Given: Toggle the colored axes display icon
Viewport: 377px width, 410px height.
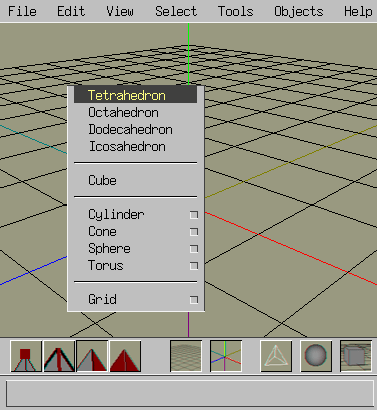Looking at the screenshot, I should [x=226, y=356].
